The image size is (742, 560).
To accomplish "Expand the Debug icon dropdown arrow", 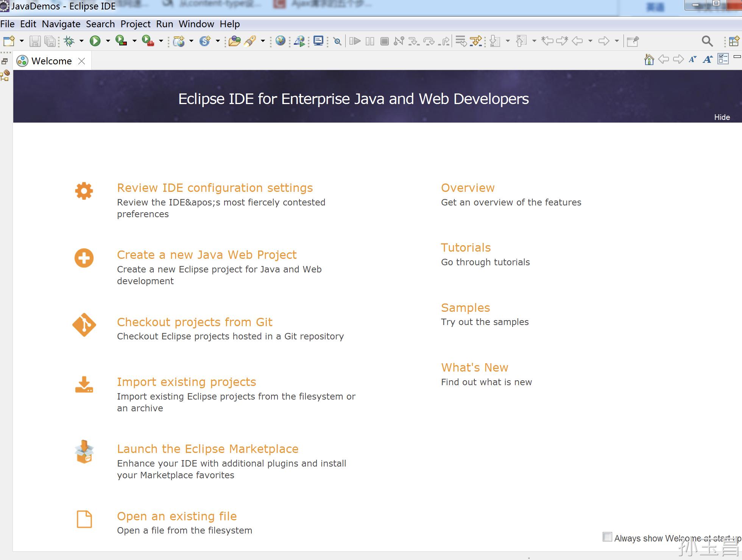I will (81, 41).
